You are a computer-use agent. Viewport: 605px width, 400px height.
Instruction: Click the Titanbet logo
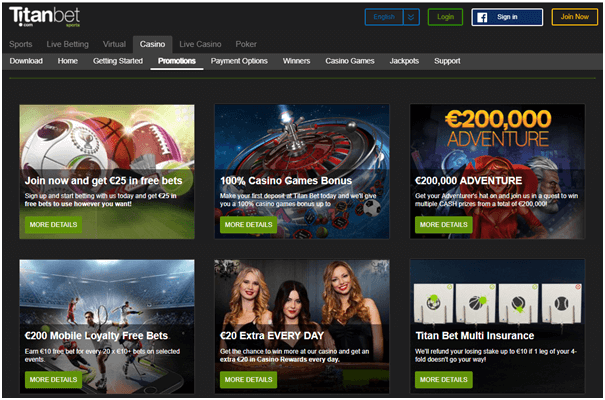[x=44, y=17]
